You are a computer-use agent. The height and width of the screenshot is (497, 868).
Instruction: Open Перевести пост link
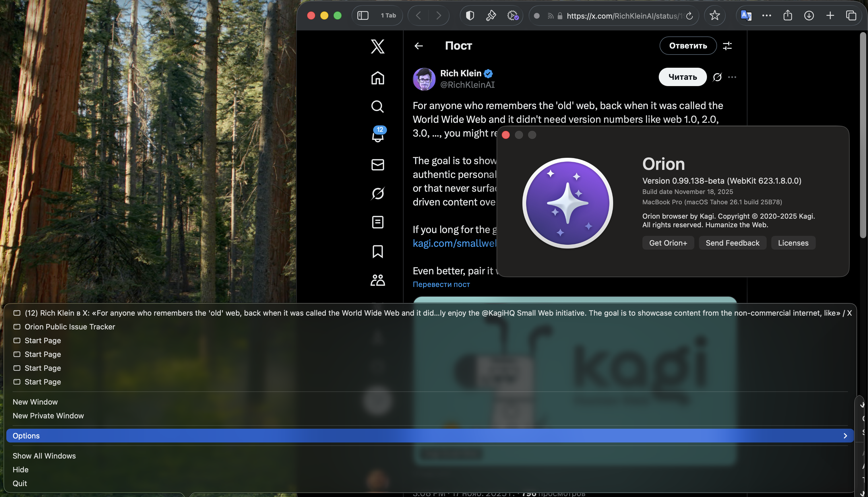click(x=441, y=284)
